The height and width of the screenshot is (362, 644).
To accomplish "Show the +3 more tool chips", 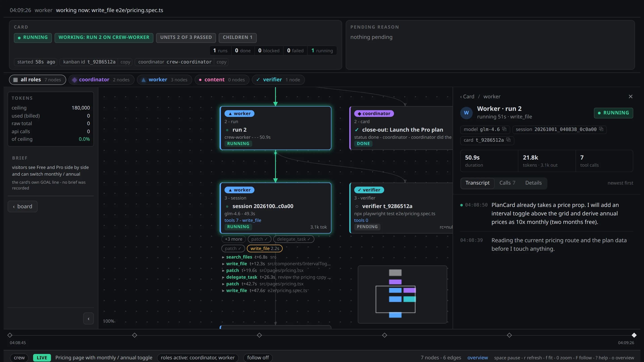I will [233, 239].
